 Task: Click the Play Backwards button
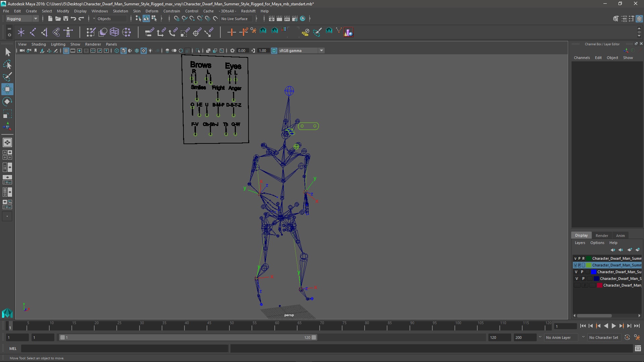click(x=606, y=326)
